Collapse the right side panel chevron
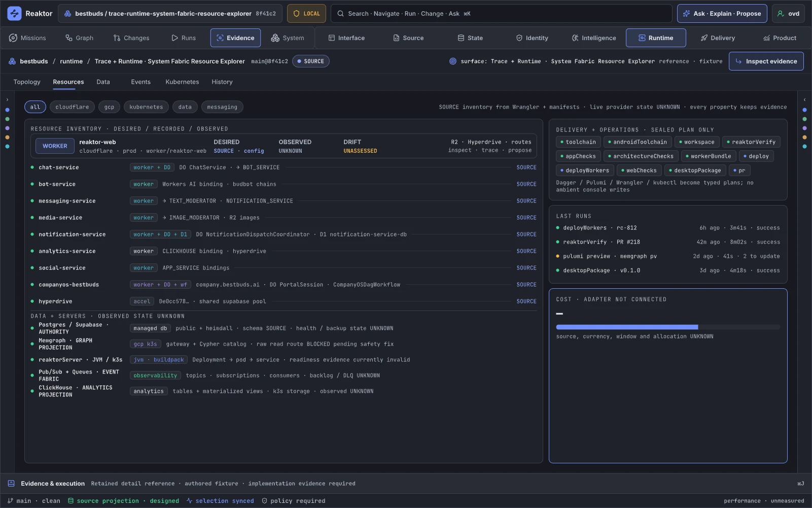This screenshot has width=812, height=508. coord(804,99)
